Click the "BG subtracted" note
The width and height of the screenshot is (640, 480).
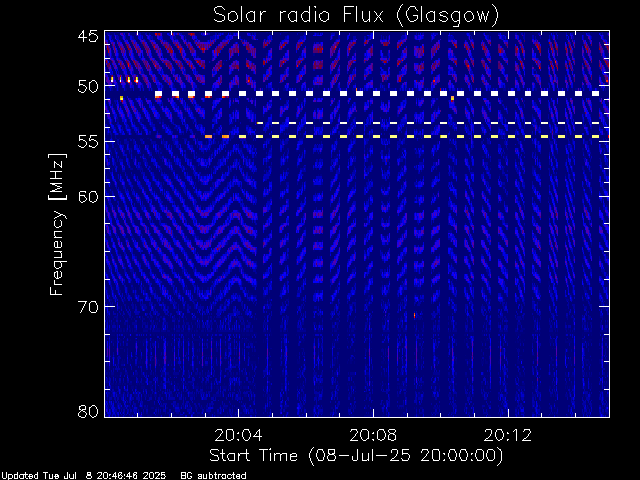point(213,476)
